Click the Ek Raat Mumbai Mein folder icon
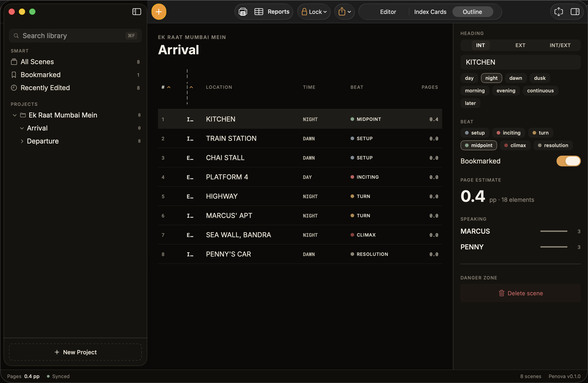The height and width of the screenshot is (383, 588). 23,115
